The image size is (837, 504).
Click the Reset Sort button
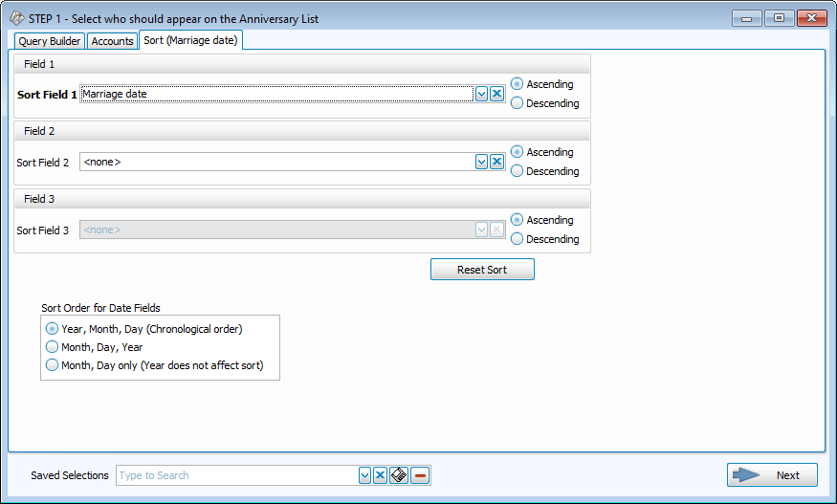click(x=482, y=270)
